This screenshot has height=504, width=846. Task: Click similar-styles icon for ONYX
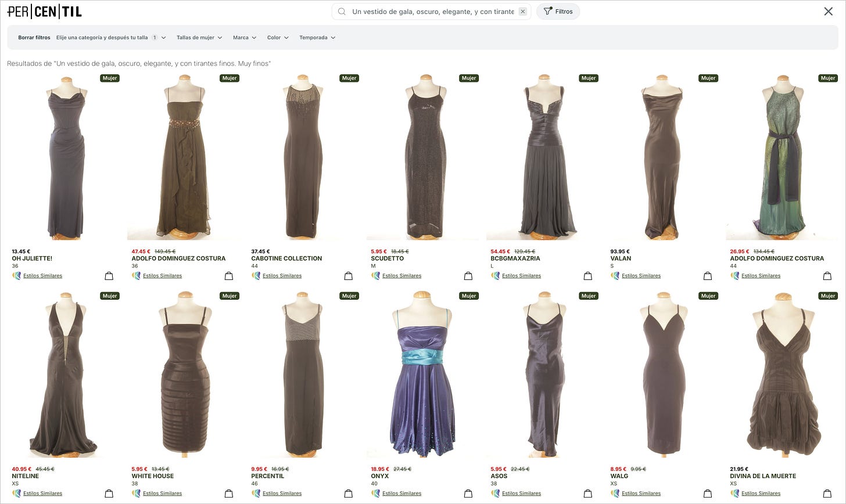pos(375,494)
